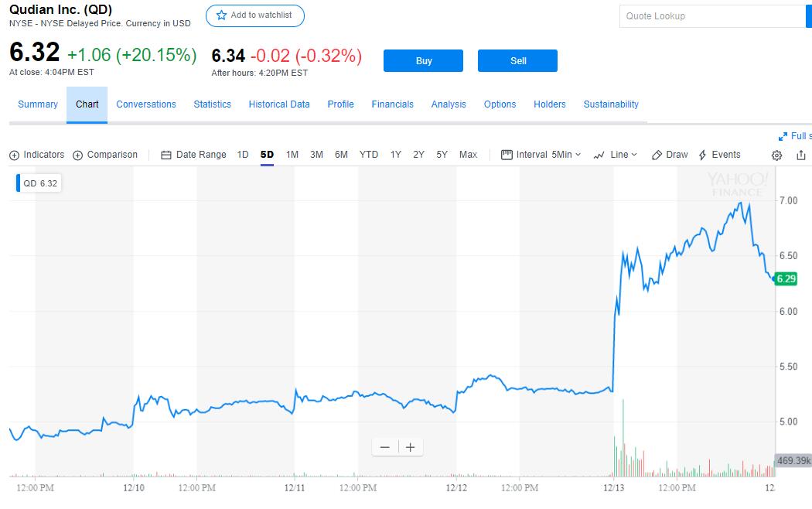
Task: Open the Draw pencil tool
Action: [x=670, y=155]
